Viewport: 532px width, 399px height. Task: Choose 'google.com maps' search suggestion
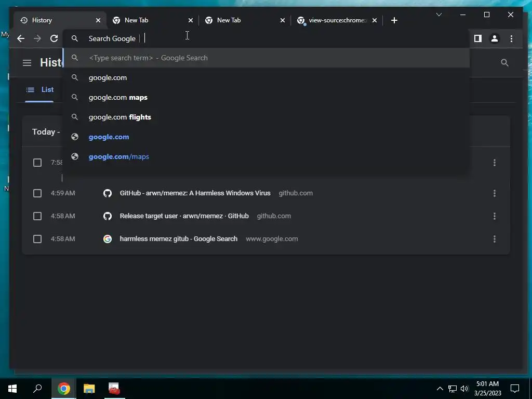point(267,97)
